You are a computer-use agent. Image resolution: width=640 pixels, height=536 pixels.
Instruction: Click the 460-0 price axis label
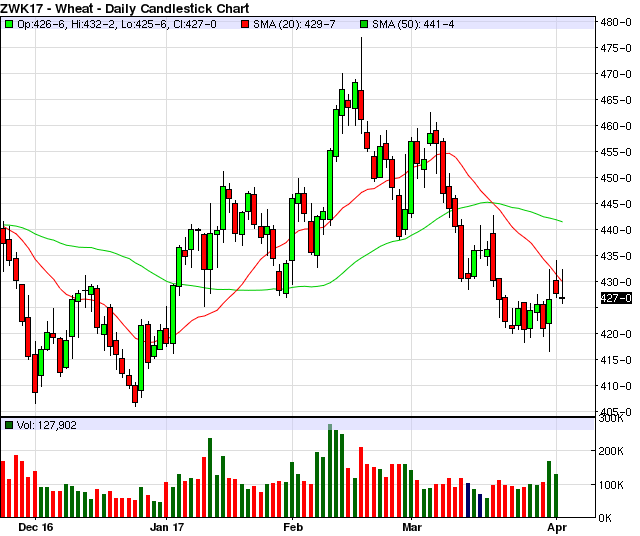point(616,126)
